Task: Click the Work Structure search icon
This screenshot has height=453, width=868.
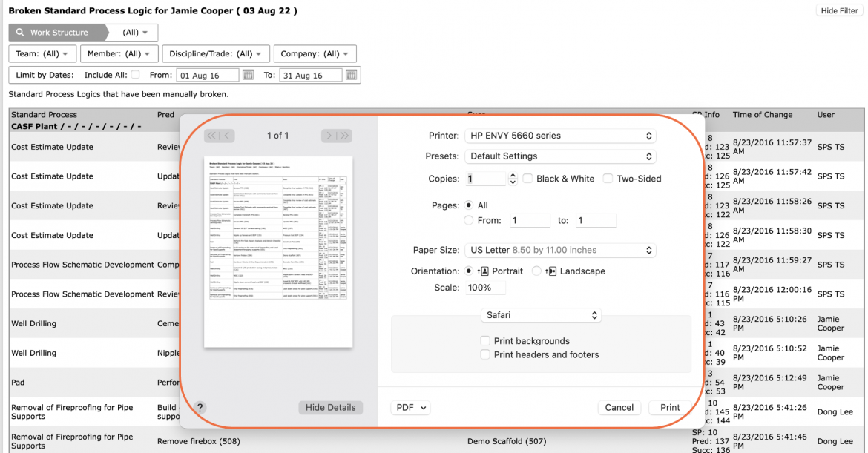Action: pyautogui.click(x=20, y=32)
